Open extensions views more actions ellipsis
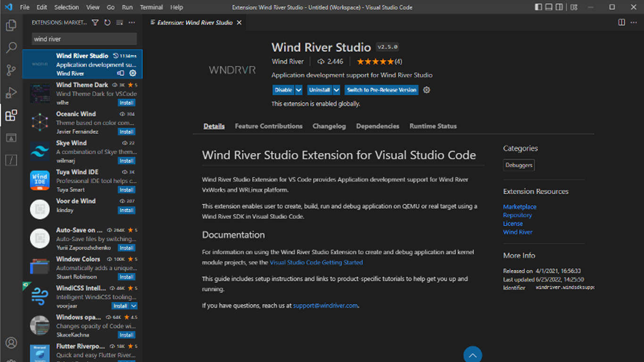 pyautogui.click(x=132, y=23)
